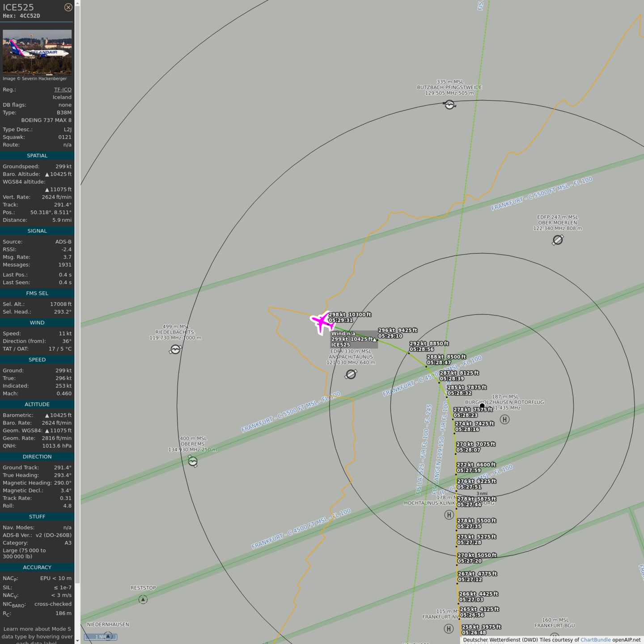
Task: Open the openAIP.net attribution link
Action: [626, 640]
